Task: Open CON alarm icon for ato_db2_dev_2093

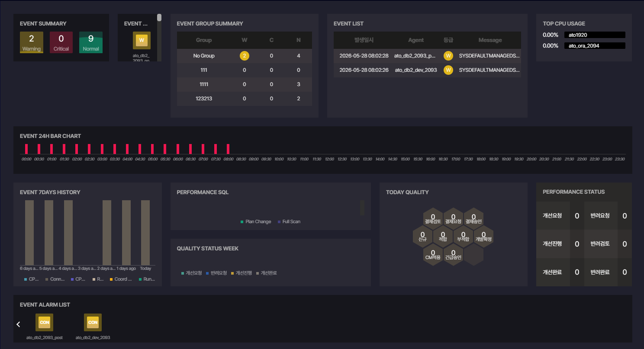Action: pyautogui.click(x=93, y=322)
